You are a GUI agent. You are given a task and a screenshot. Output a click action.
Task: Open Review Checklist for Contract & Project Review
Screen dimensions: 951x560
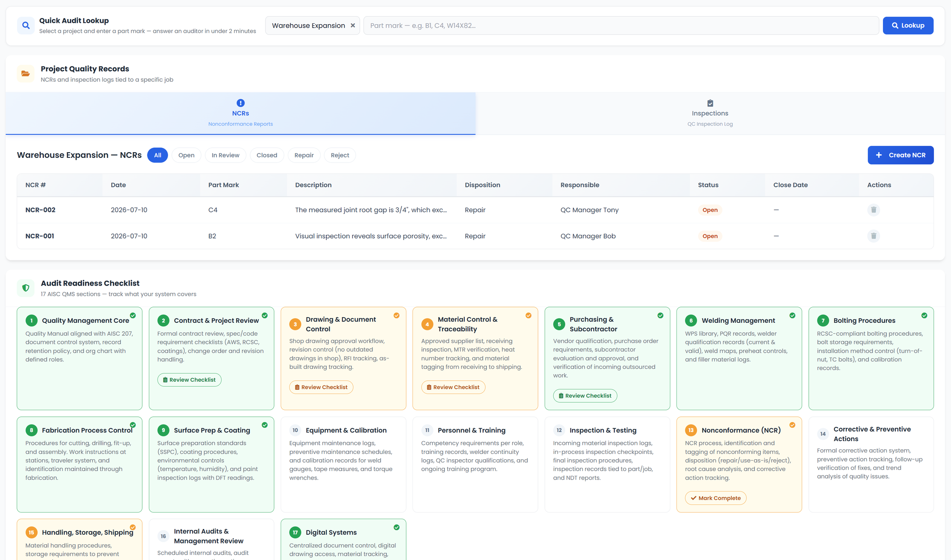[x=189, y=380]
